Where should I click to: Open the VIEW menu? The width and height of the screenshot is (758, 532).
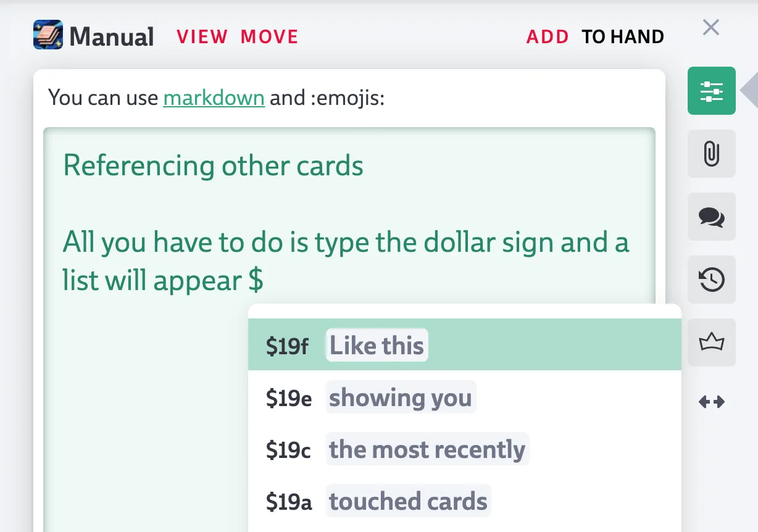point(202,36)
